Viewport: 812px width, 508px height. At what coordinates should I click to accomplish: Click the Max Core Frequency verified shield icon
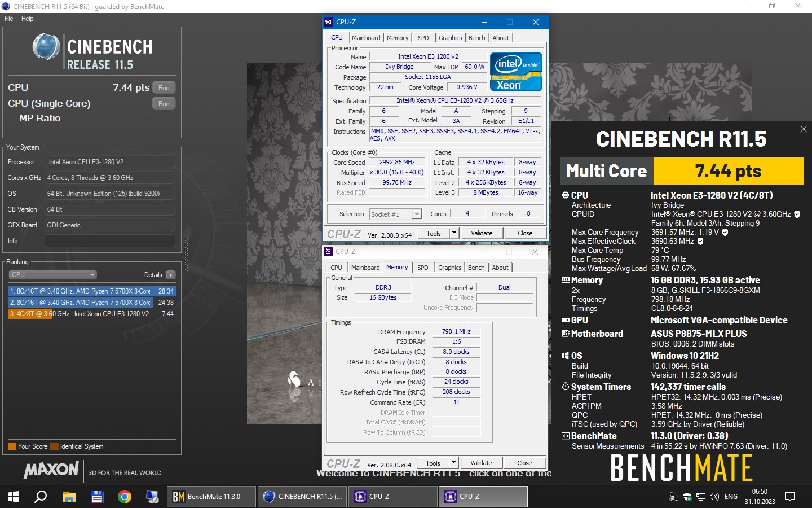tap(725, 232)
